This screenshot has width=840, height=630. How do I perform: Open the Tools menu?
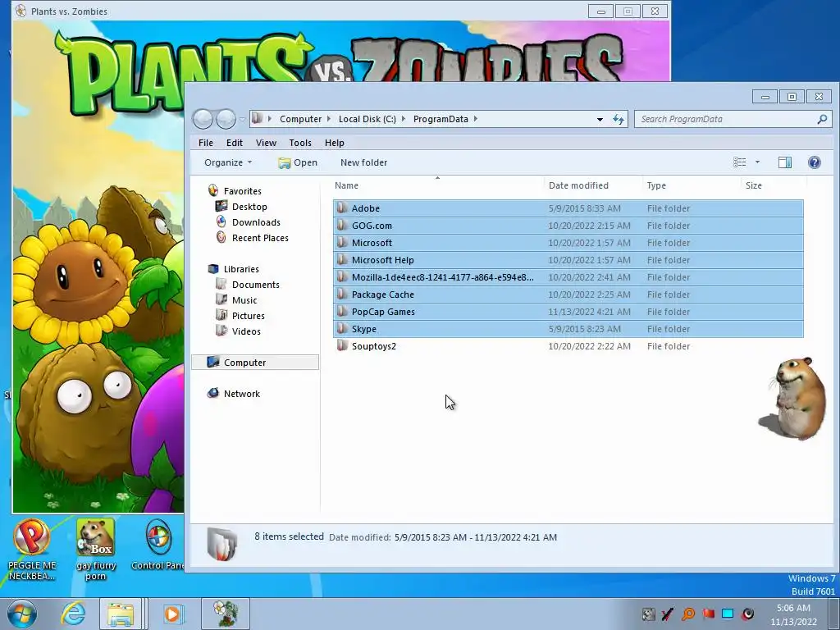pos(300,143)
